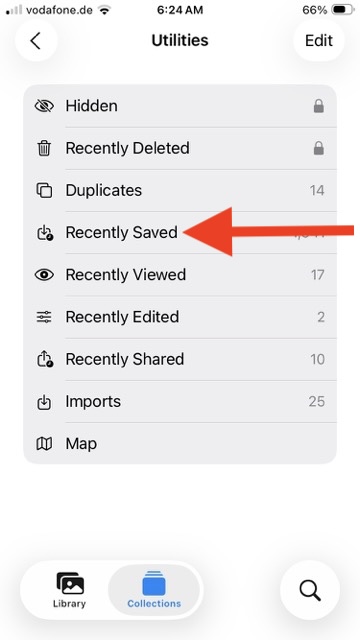The image size is (360, 640).
Task: Open the search magnifier button
Action: click(310, 590)
